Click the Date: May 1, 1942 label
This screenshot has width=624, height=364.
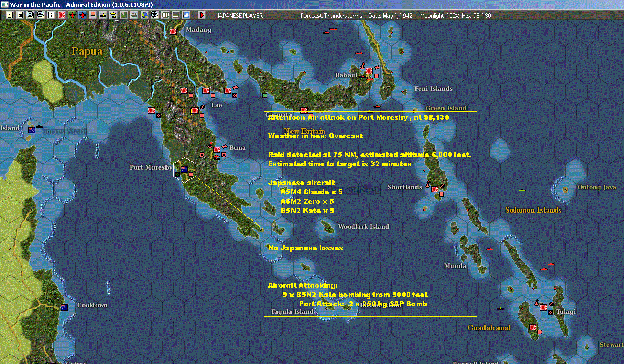pos(391,16)
